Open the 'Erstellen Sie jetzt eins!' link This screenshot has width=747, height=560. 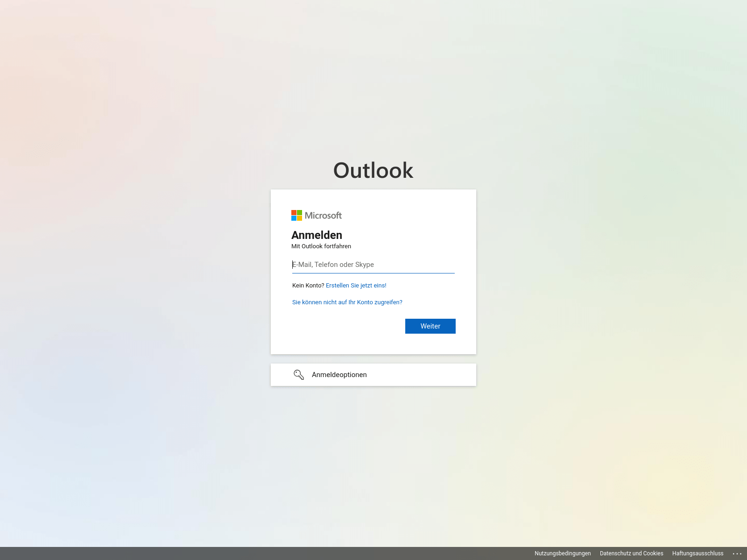[356, 286]
